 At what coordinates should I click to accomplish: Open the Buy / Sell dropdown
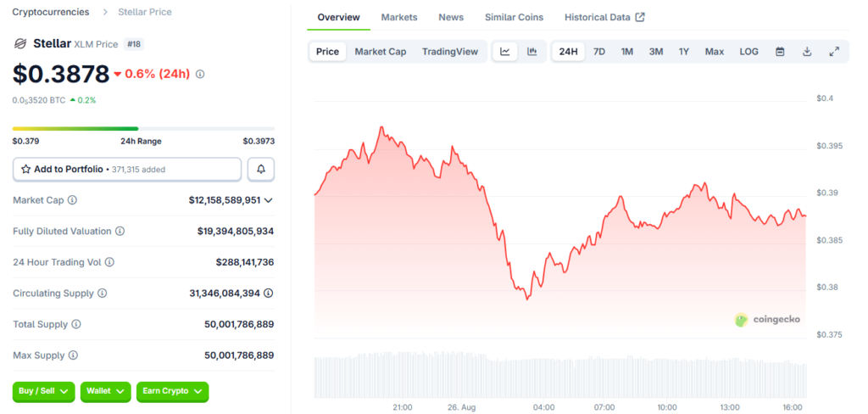43,391
